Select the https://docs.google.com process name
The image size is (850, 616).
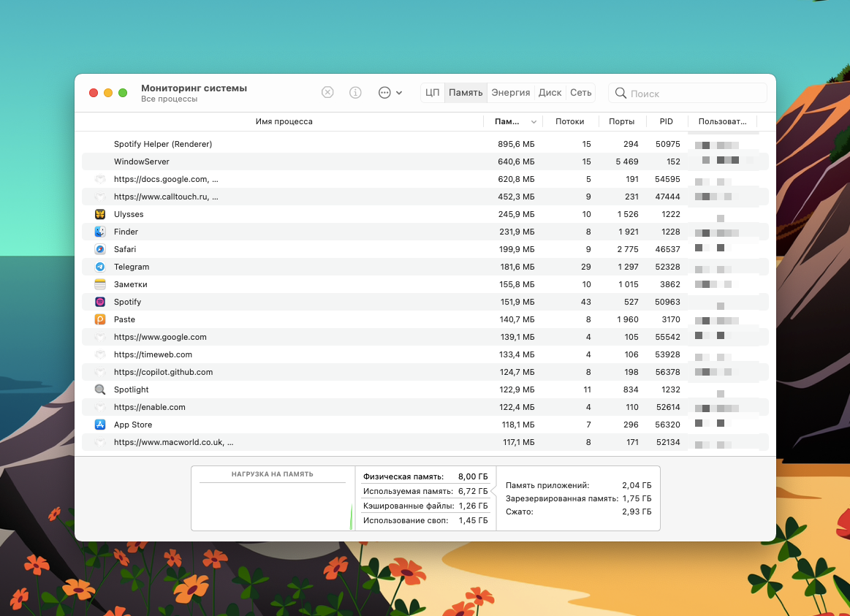pyautogui.click(x=166, y=179)
